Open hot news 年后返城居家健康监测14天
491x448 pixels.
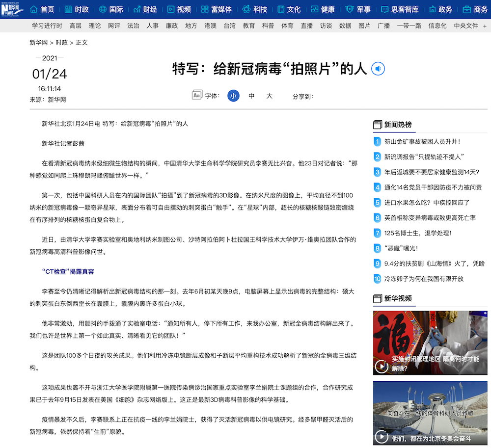[x=432, y=172]
